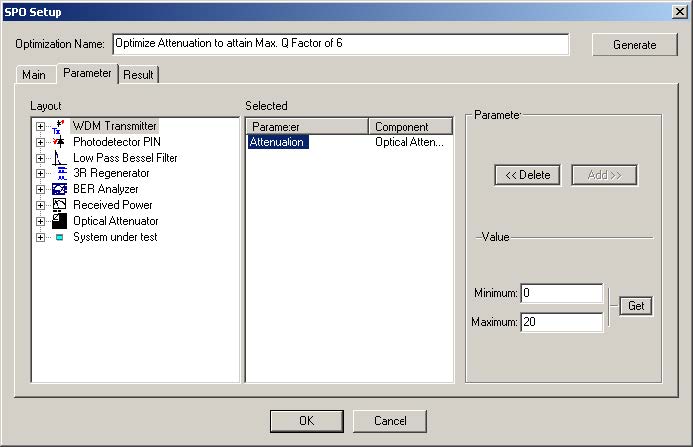Screen dimensions: 693x447
Task: Click the Get button for values
Action: (636, 306)
